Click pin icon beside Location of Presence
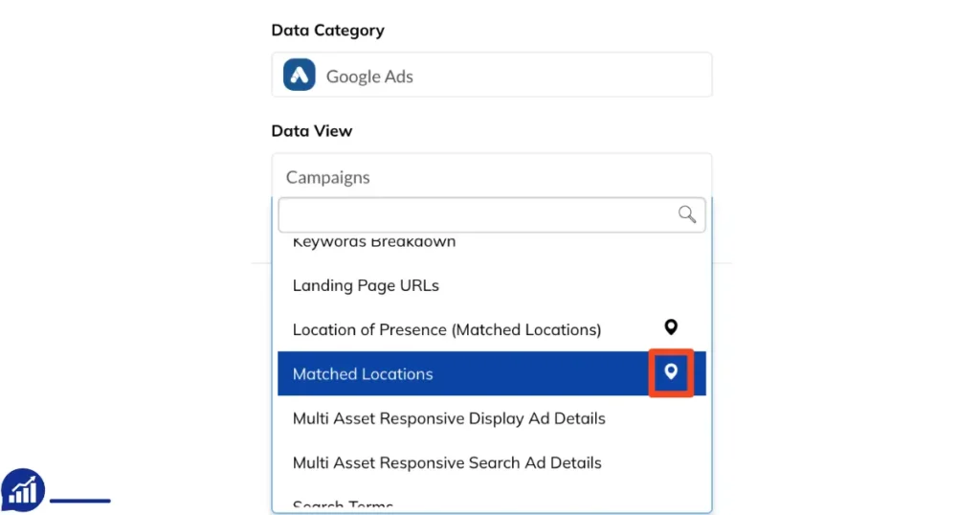The height and width of the screenshot is (515, 980). pos(671,326)
